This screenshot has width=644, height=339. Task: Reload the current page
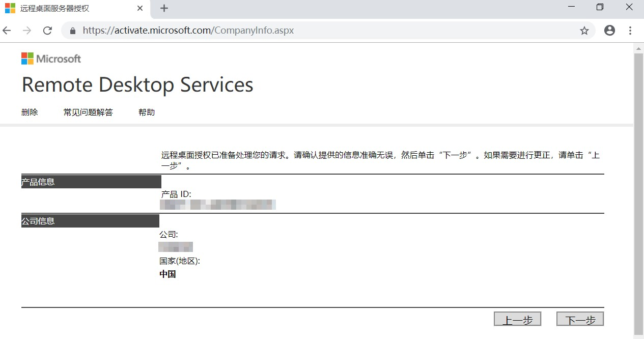(x=47, y=31)
